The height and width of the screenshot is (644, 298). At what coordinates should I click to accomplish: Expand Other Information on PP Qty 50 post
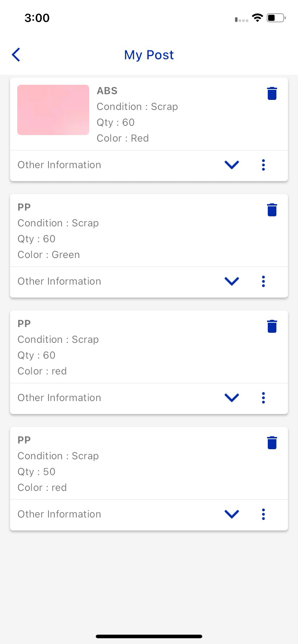coord(232,514)
